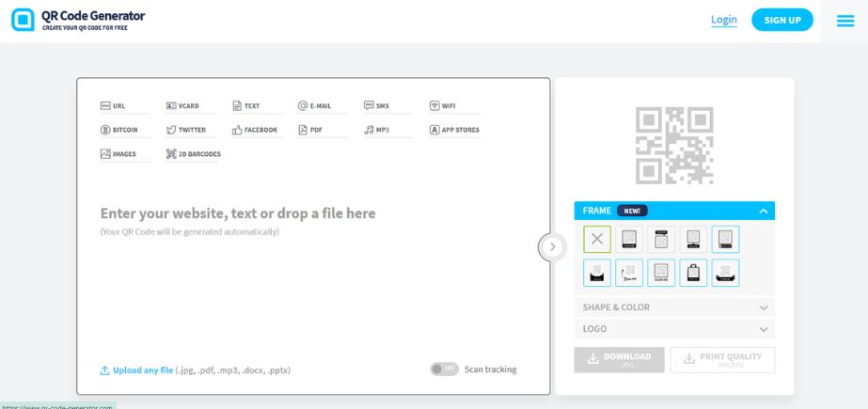Click the QR Code Generator logo

tap(78, 20)
